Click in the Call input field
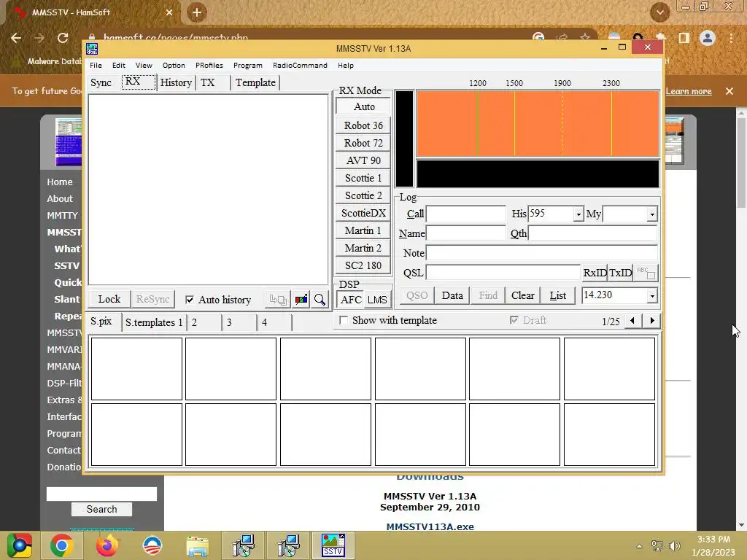The image size is (747, 560). 466,214
